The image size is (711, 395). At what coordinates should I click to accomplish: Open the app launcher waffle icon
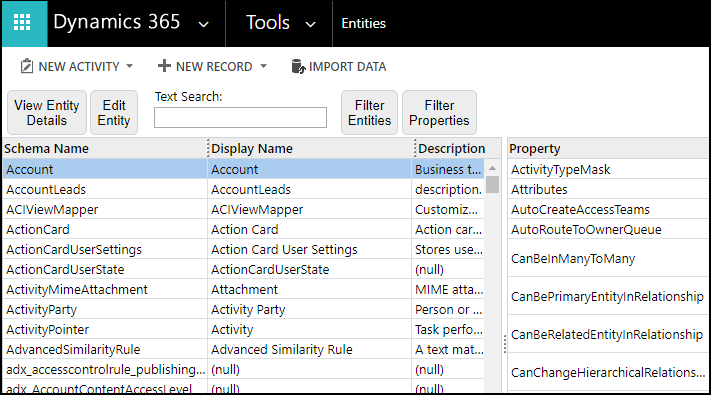point(22,22)
